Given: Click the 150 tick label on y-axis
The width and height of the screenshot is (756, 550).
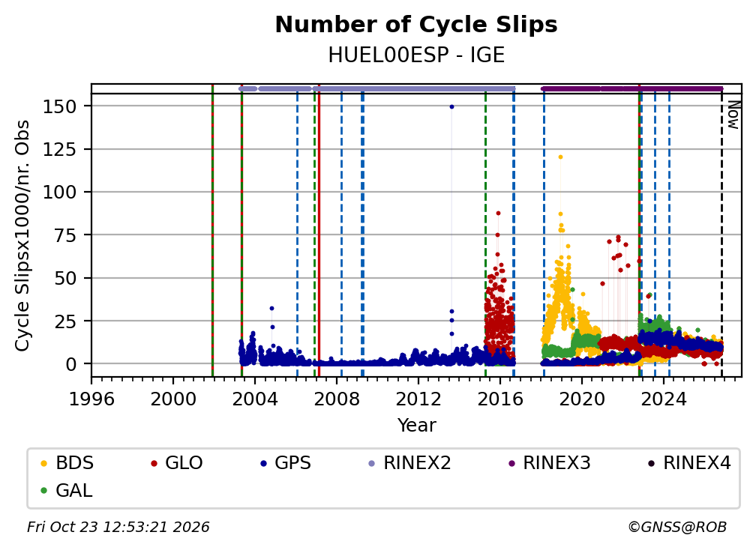Looking at the screenshot, I should (x=60, y=106).
